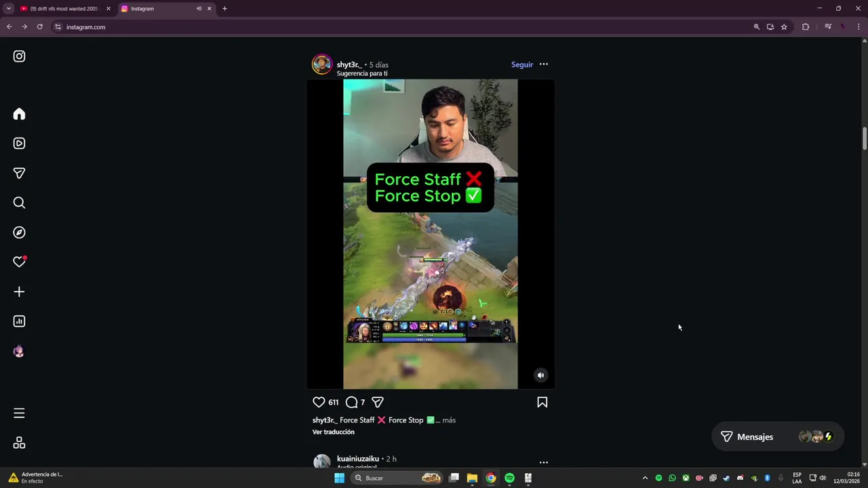Click the taskbar Buscar search box
868x488 pixels.
(398, 478)
